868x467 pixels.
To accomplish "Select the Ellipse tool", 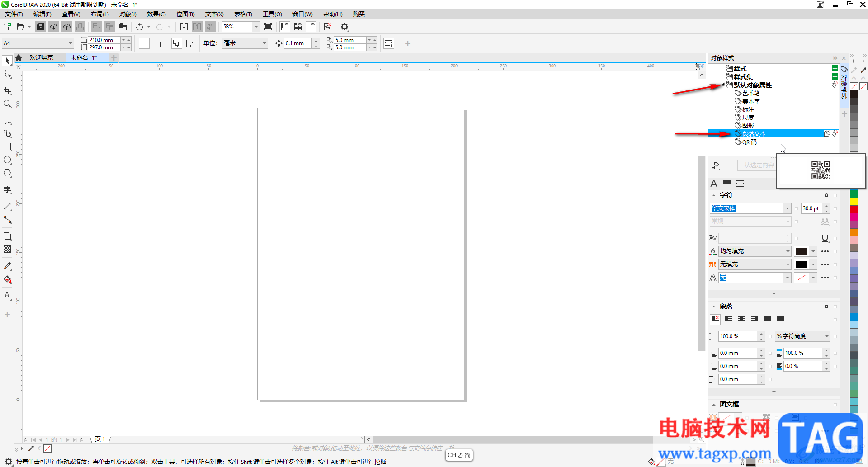I will [7, 160].
